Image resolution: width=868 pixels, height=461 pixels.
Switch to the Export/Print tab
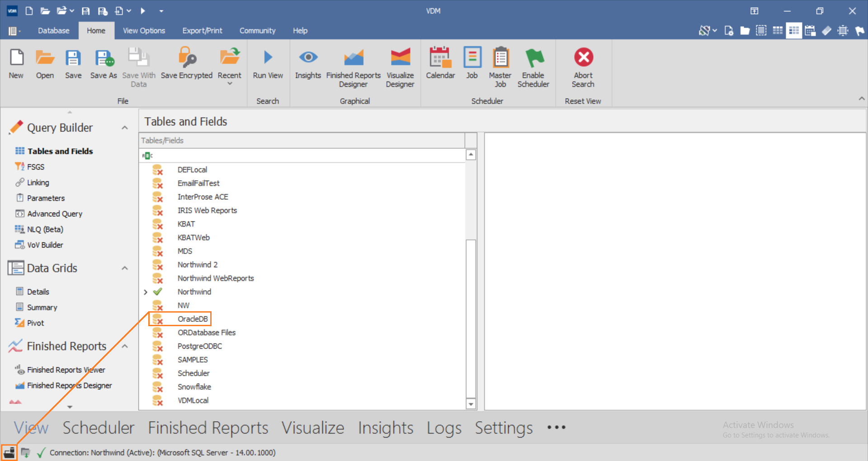203,31
